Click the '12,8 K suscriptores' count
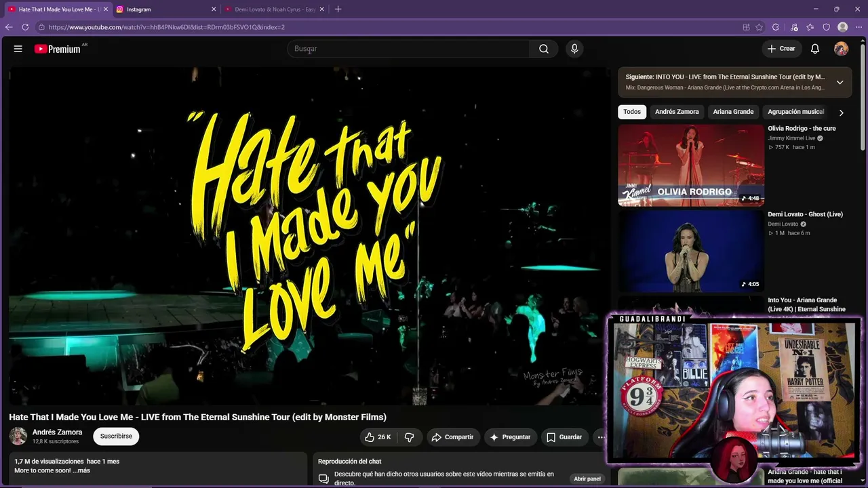Viewport: 868px width, 488px height. pyautogui.click(x=56, y=442)
